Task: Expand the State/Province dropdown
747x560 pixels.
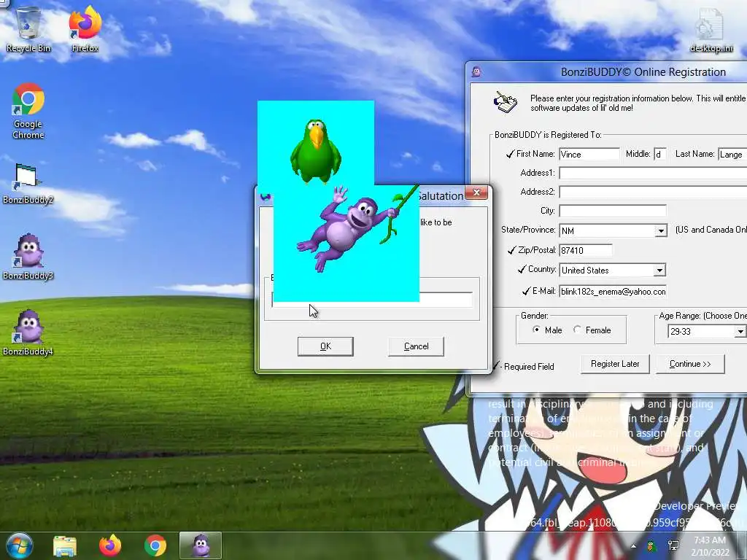Action: pyautogui.click(x=661, y=231)
